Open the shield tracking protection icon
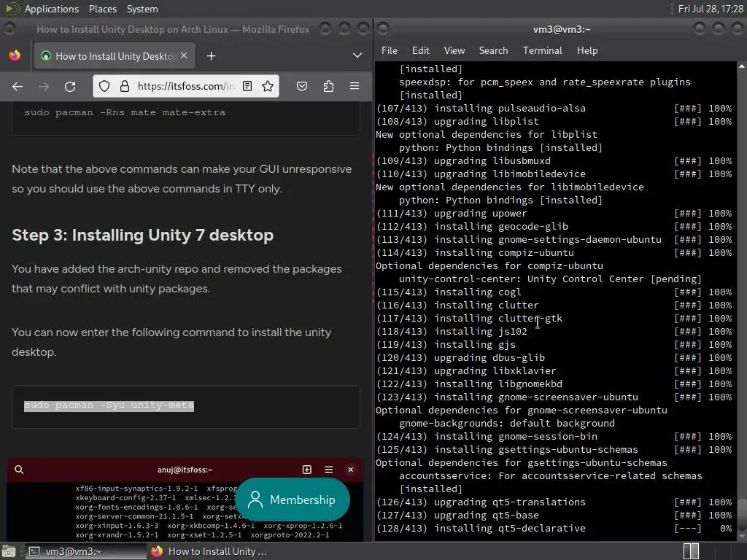Image resolution: width=747 pixels, height=560 pixels. pyautogui.click(x=104, y=86)
